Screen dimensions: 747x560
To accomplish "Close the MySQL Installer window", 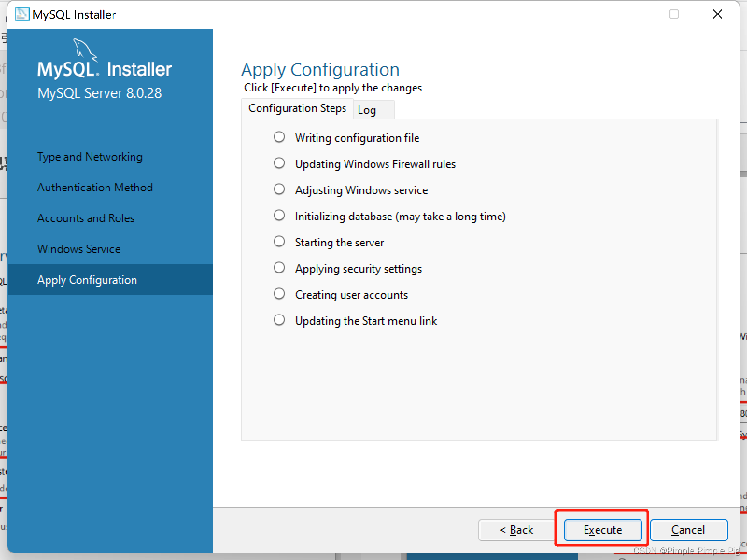I will [718, 14].
